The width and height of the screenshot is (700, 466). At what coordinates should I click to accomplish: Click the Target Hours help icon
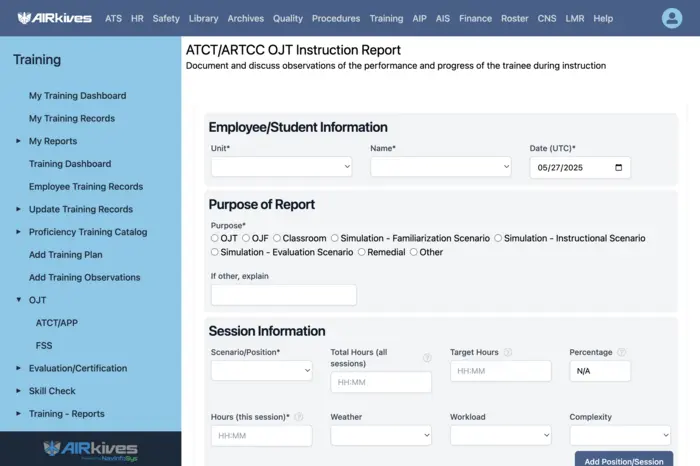coord(508,352)
